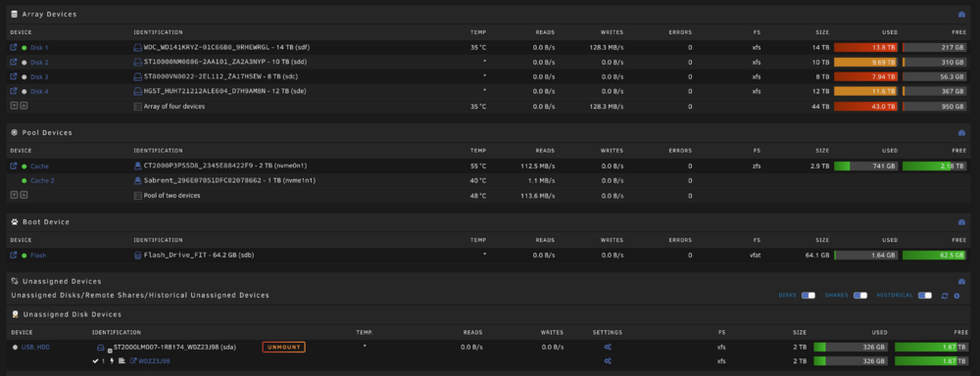Click the 128.3 MB/s writes value for Disk 1
This screenshot has width=980, height=376.
tap(607, 47)
